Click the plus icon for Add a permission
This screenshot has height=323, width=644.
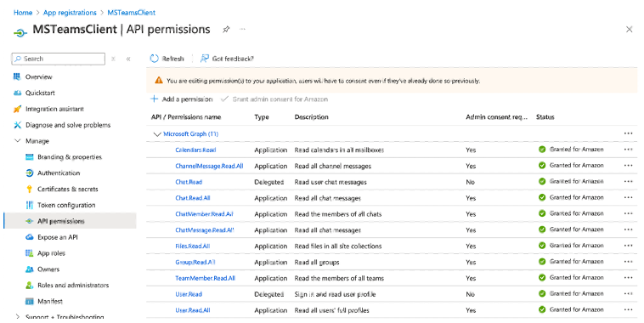click(x=155, y=99)
